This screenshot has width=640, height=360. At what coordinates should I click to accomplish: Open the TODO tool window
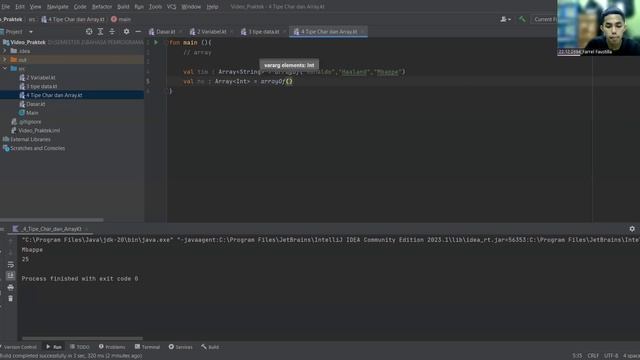[80, 347]
